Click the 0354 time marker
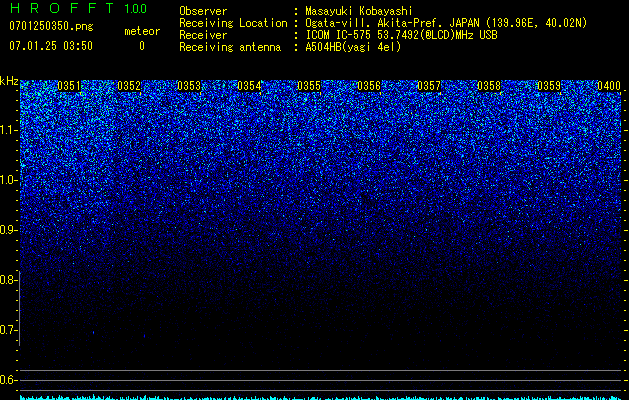 (249, 86)
